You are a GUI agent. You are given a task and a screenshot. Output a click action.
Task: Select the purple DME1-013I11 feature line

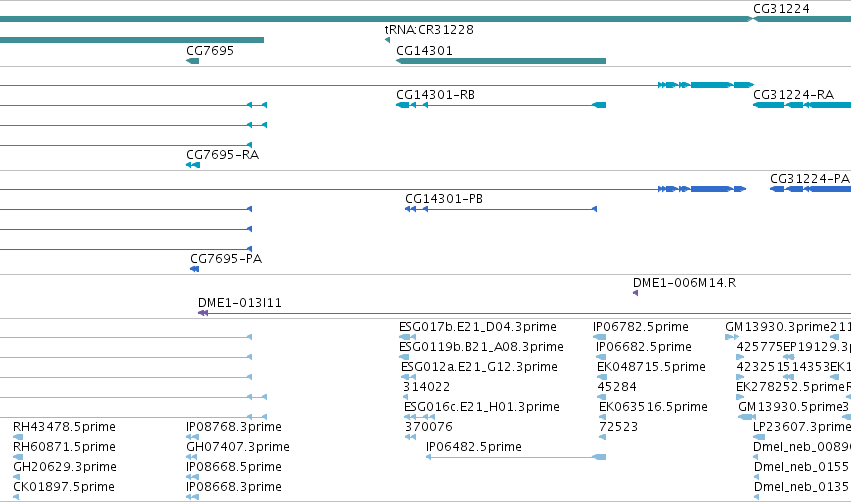click(x=524, y=313)
